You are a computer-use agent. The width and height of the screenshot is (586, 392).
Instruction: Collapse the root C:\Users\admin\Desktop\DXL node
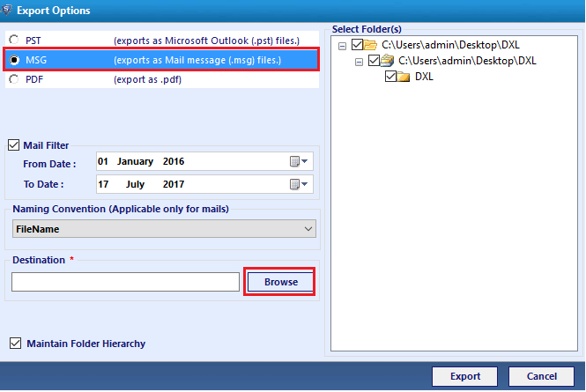coord(342,44)
